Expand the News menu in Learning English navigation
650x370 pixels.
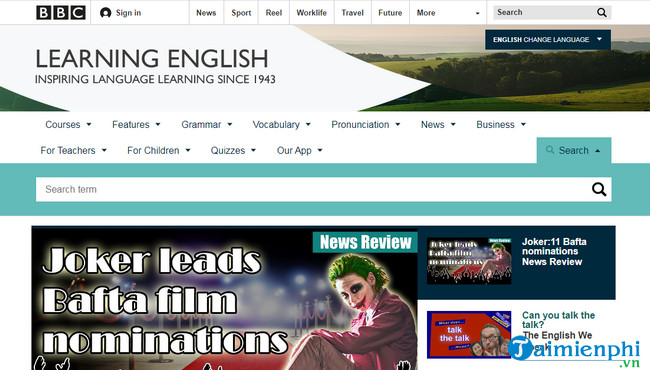(x=438, y=125)
